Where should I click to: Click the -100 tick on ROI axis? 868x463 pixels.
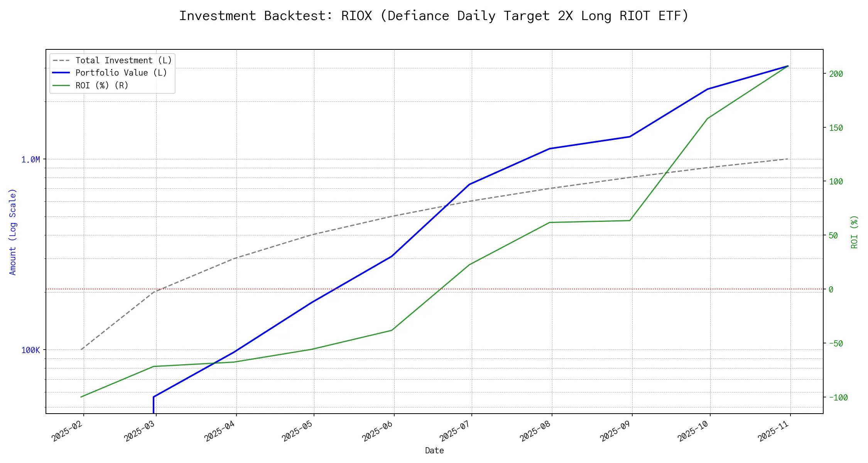coord(838,397)
